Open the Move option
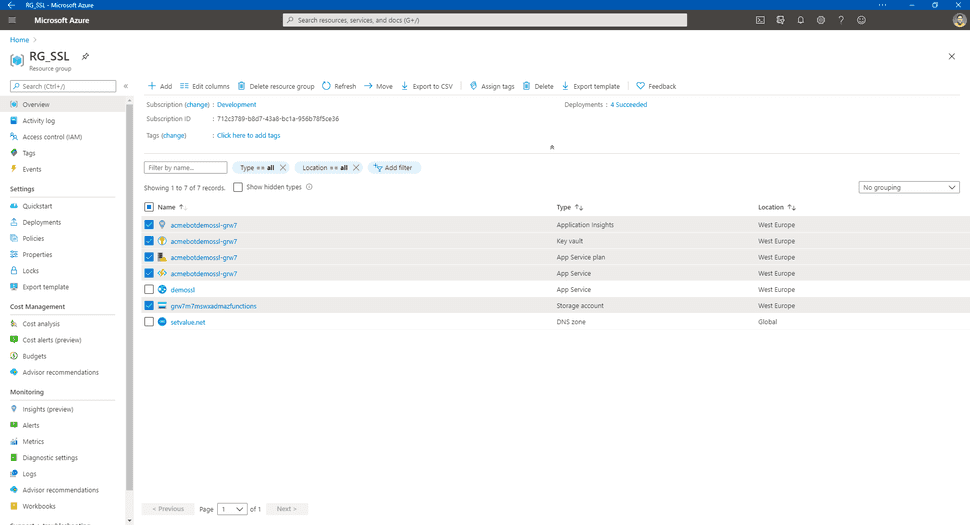 pyautogui.click(x=379, y=86)
